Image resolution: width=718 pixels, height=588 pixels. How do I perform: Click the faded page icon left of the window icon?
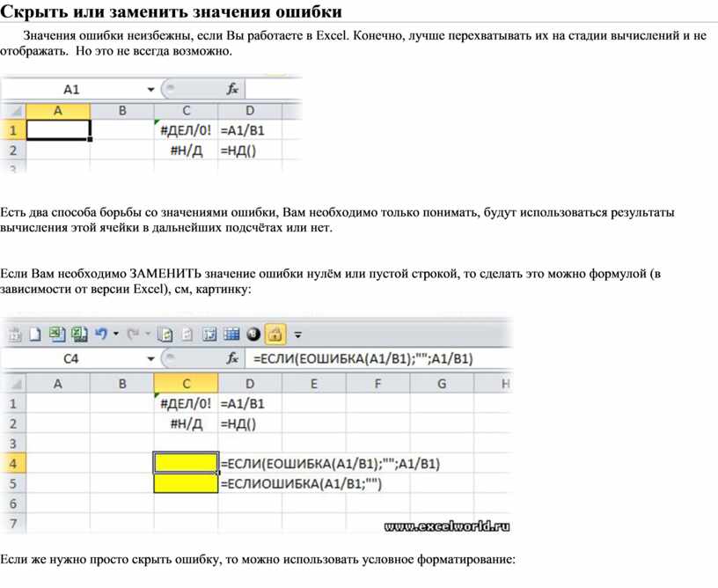tap(187, 334)
